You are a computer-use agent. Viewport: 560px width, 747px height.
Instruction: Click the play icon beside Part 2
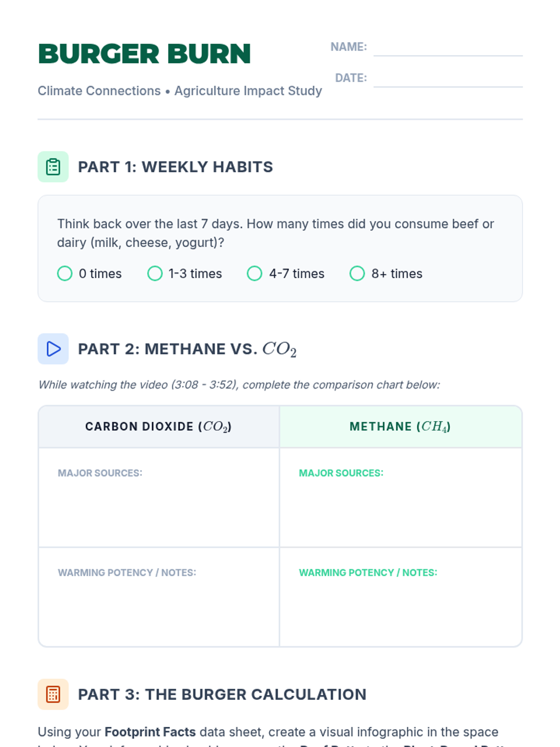tap(53, 349)
